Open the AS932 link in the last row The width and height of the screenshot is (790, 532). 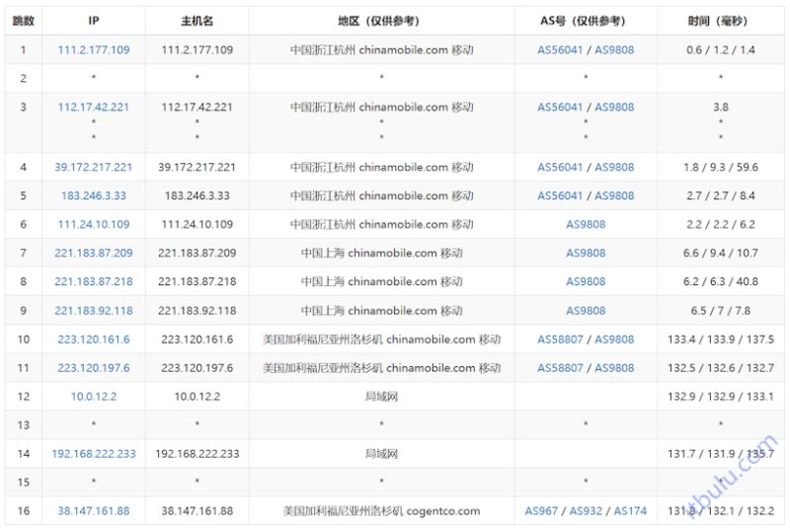[x=586, y=511]
